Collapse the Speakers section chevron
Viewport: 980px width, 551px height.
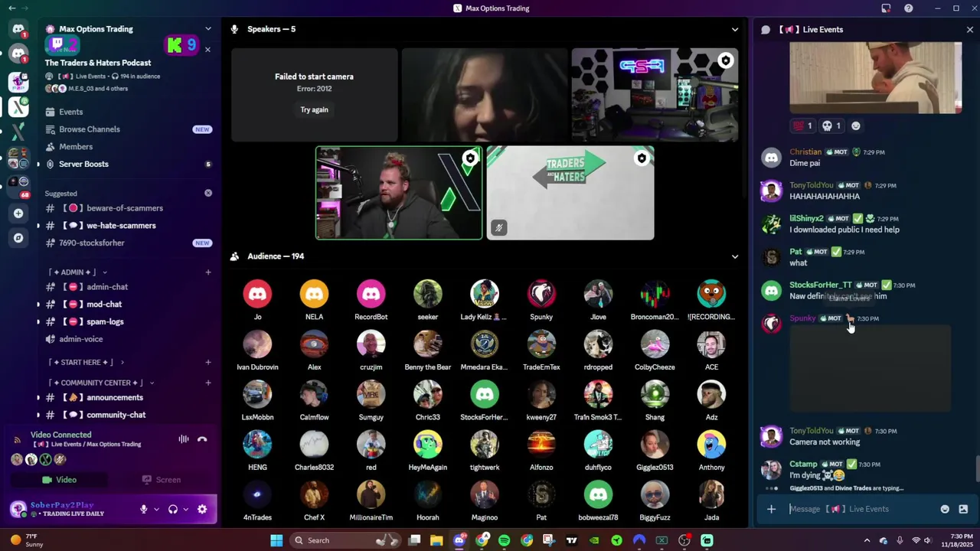735,30
